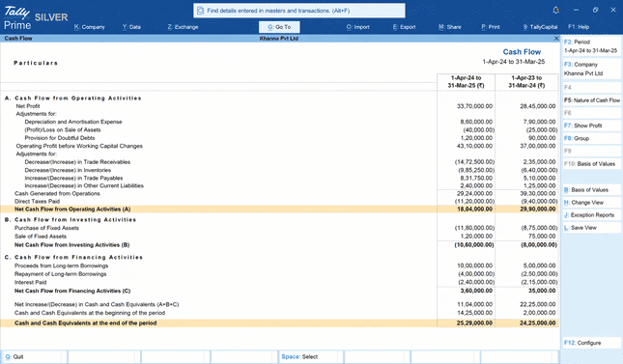
Task: Open the 9: TallyCapital menu
Action: (540, 27)
